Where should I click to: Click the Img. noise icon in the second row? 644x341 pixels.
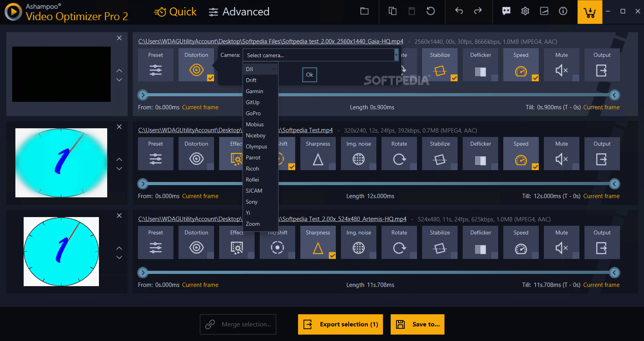pyautogui.click(x=358, y=159)
